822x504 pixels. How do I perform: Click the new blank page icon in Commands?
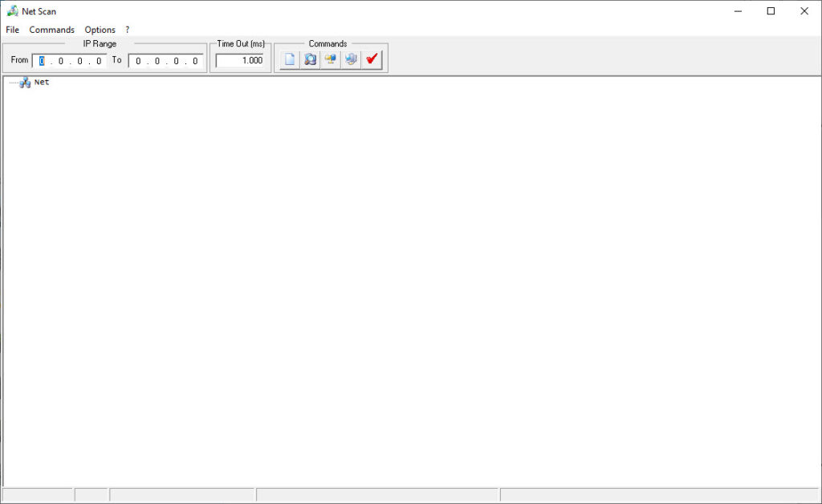tap(290, 59)
